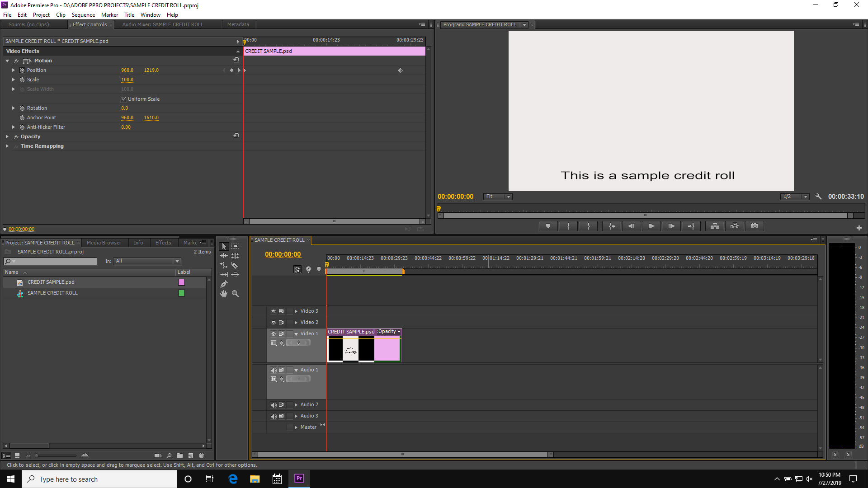
Task: Switch to Metadata tab
Action: (x=238, y=24)
